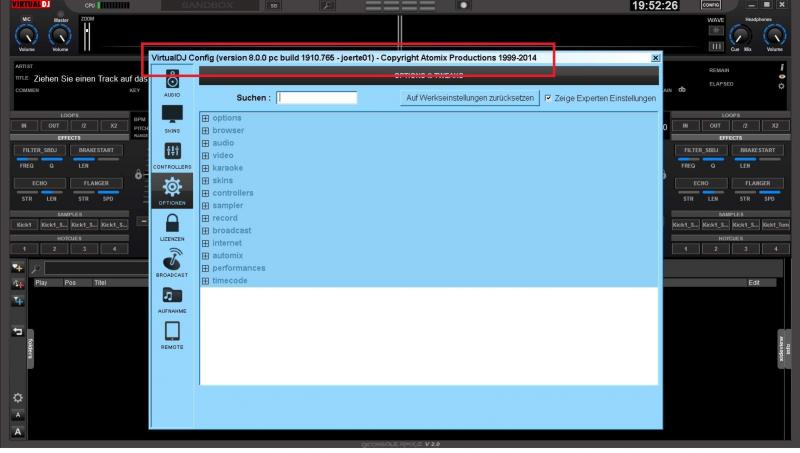
Task: Expand the browser settings node
Action: point(205,131)
